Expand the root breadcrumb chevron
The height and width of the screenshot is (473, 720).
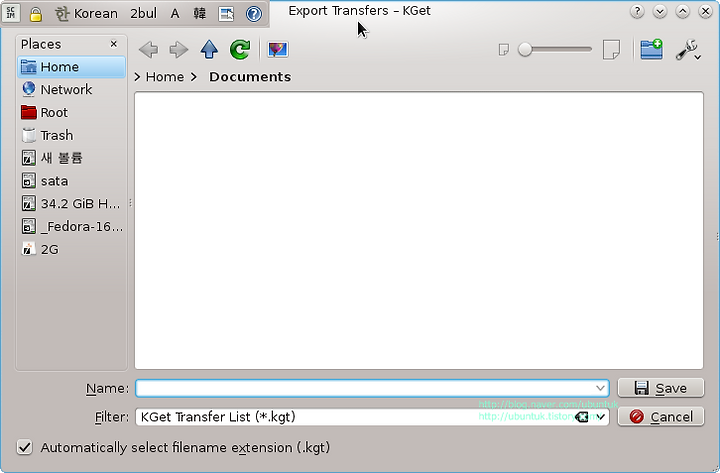(137, 77)
